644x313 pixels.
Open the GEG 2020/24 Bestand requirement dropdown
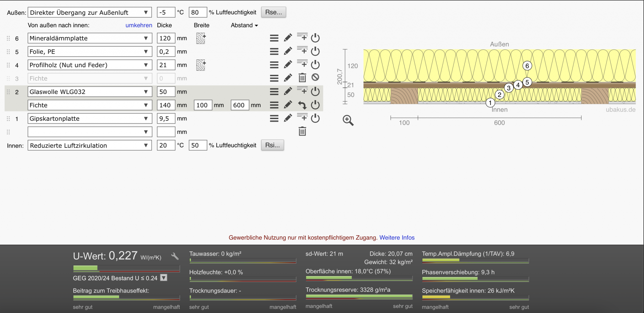(x=164, y=278)
